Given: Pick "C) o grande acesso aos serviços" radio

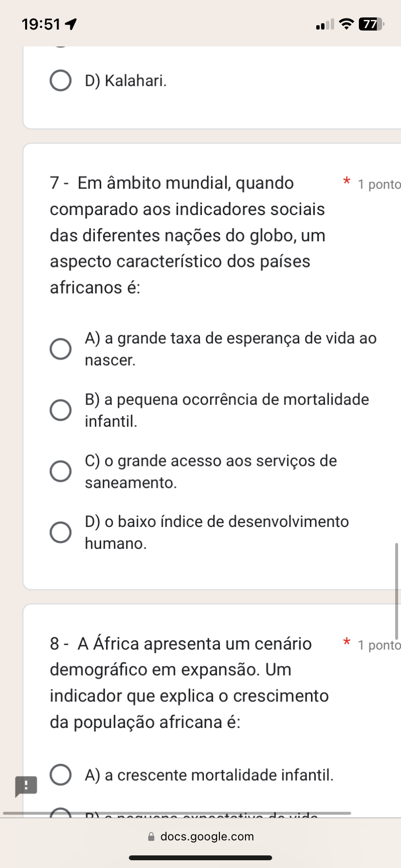Looking at the screenshot, I should (61, 471).
